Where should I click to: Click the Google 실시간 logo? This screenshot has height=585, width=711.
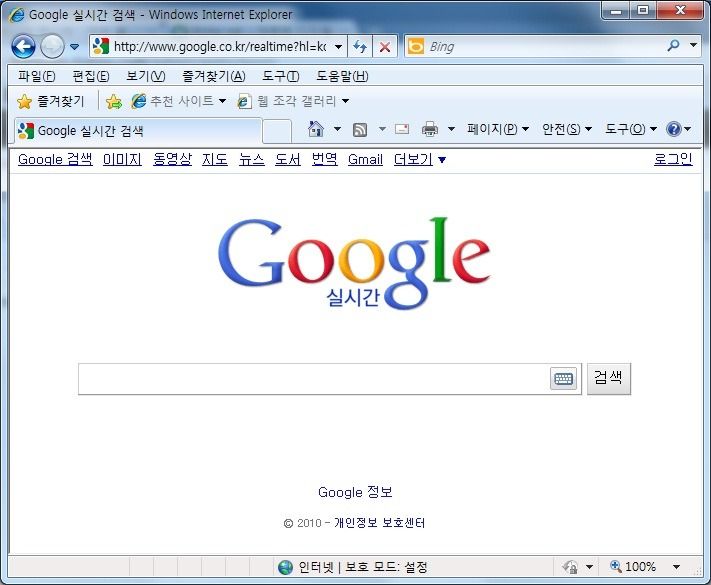click(354, 263)
